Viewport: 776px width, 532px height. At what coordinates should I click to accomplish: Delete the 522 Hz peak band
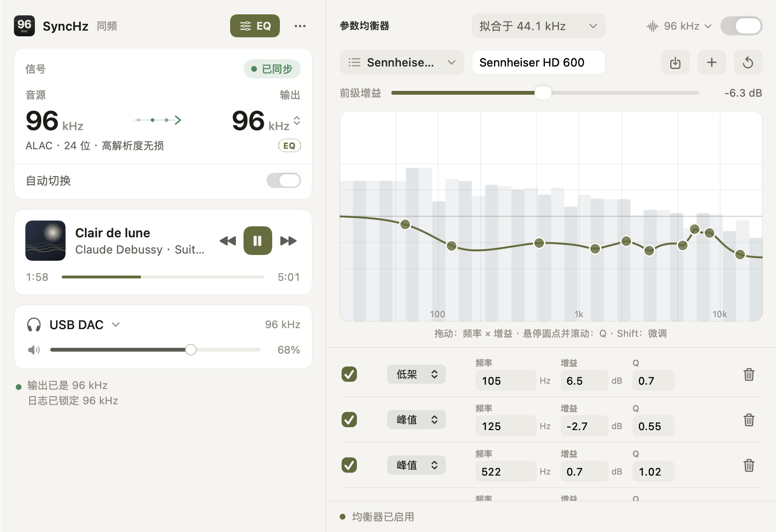pyautogui.click(x=749, y=465)
